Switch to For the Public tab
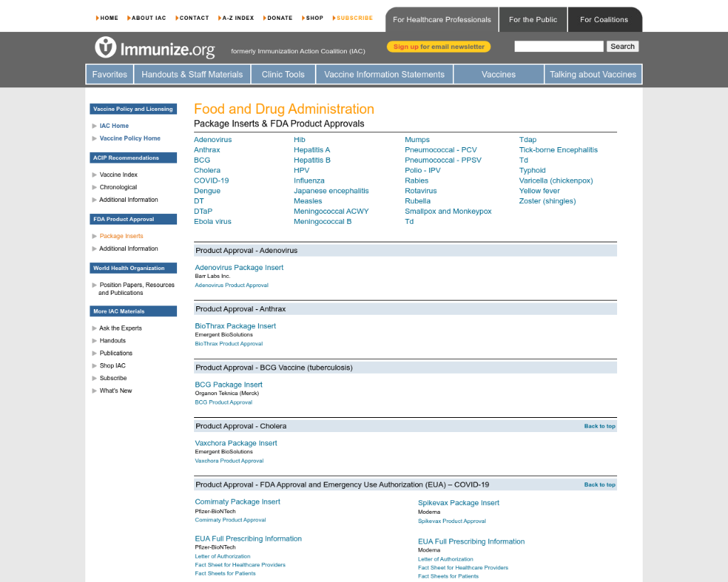This screenshot has width=728, height=582. click(x=533, y=19)
